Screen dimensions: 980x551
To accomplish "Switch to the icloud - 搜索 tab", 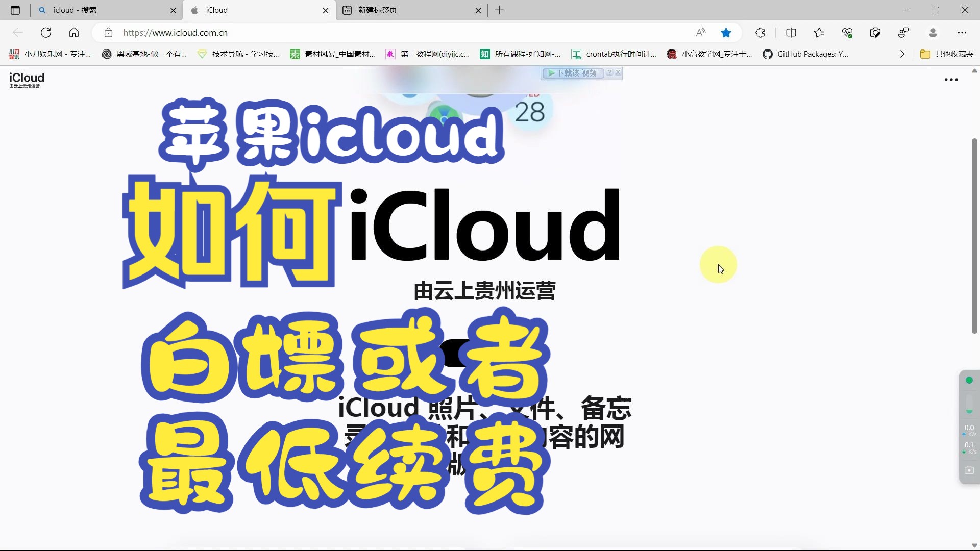I will tap(107, 10).
